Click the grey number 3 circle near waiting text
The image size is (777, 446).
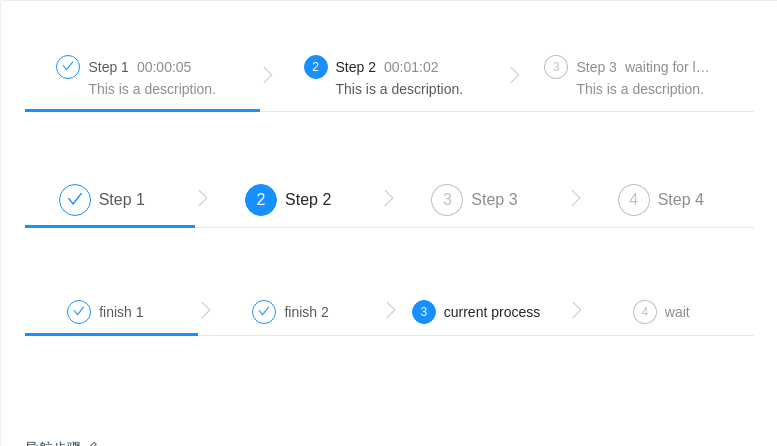click(556, 67)
